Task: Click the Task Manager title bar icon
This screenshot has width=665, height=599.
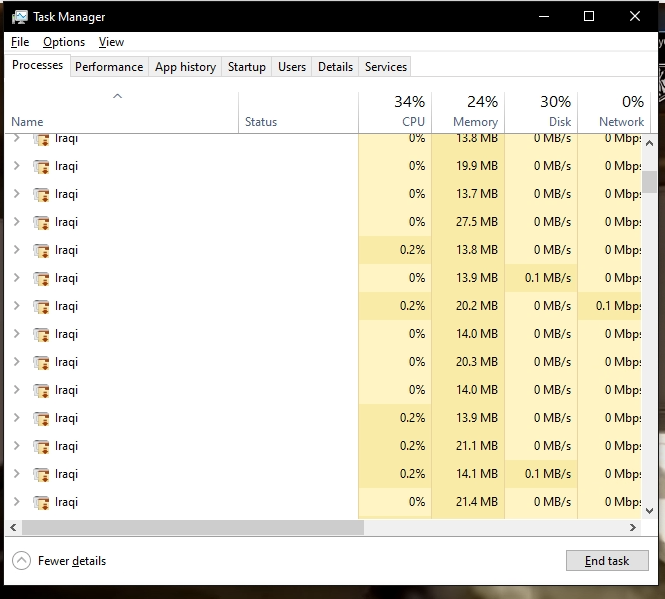Action: pos(20,17)
